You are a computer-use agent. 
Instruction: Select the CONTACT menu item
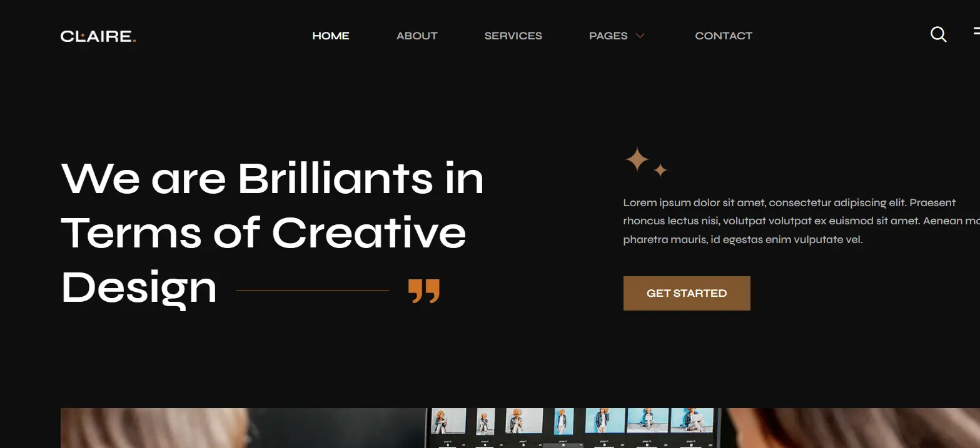[x=724, y=36]
